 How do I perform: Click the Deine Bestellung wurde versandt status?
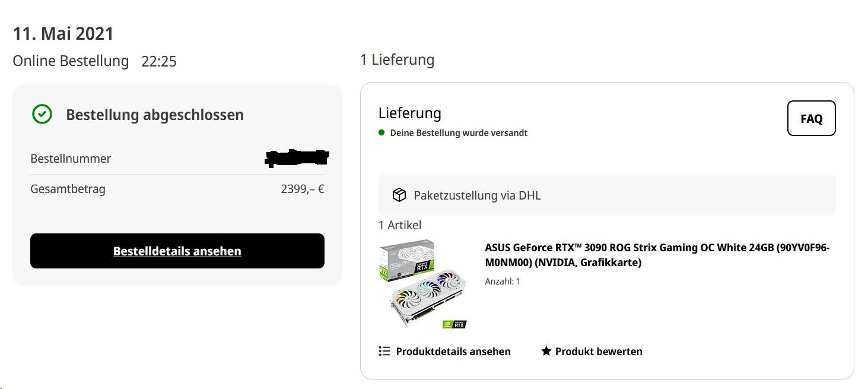(458, 133)
